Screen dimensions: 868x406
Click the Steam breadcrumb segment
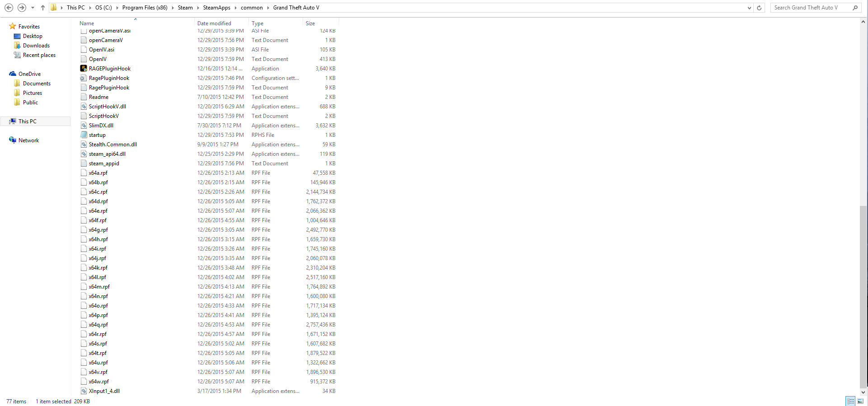pos(185,8)
